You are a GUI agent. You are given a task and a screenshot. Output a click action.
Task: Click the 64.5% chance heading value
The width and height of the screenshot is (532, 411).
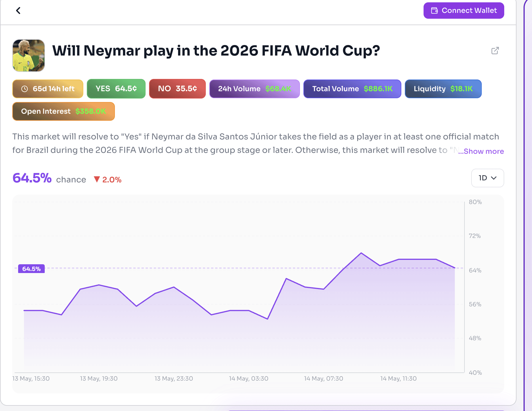pos(32,178)
